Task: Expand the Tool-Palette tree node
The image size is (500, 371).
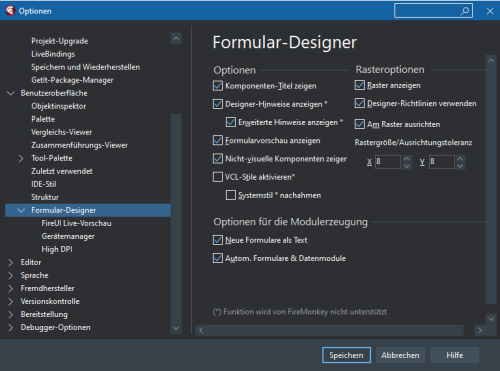Action: click(21, 158)
